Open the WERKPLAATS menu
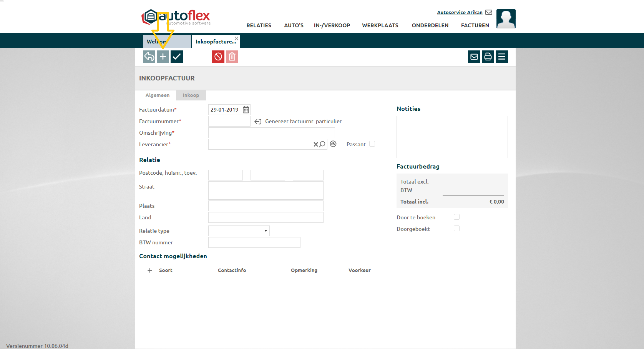The height and width of the screenshot is (349, 644). click(x=380, y=25)
